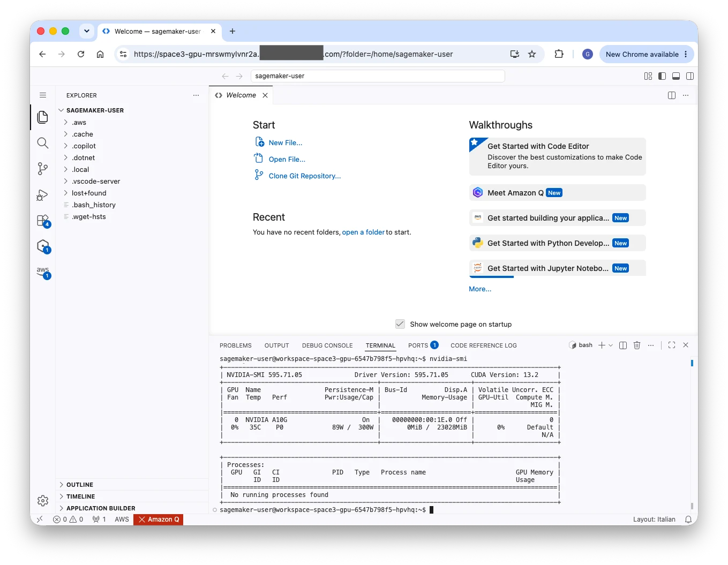Switch to the PORTS panel tab
The width and height of the screenshot is (728, 565).
point(423,345)
